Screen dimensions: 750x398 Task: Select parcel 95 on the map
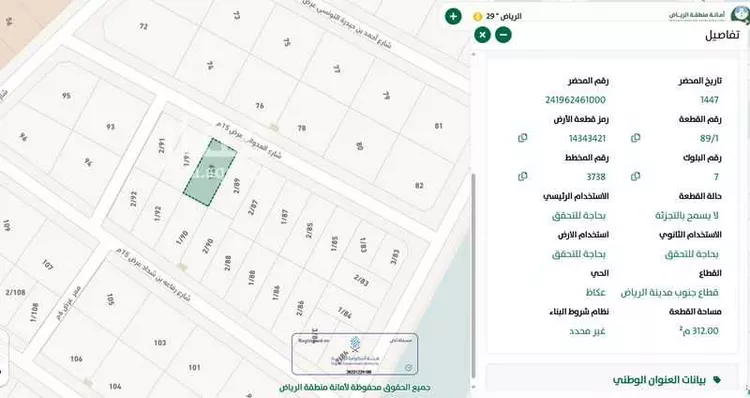[x=66, y=96]
